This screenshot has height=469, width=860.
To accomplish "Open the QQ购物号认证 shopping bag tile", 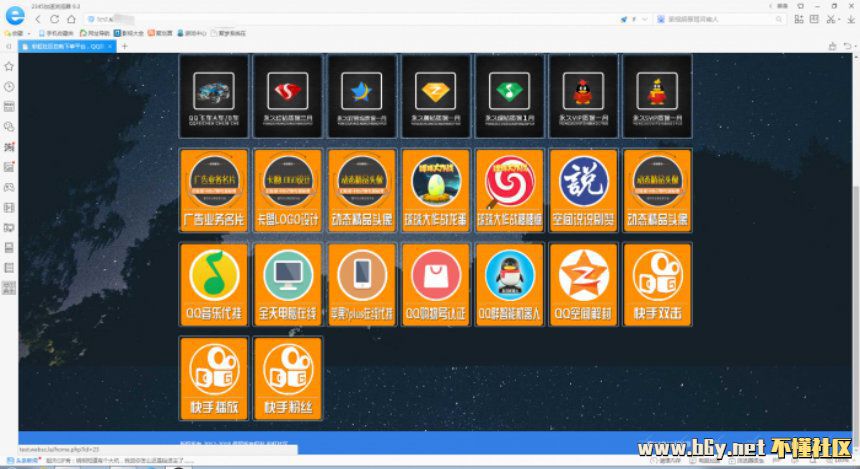I will click(435, 285).
